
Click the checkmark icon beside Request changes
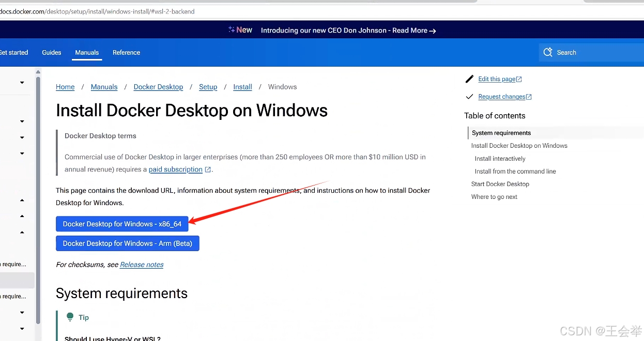pos(469,97)
